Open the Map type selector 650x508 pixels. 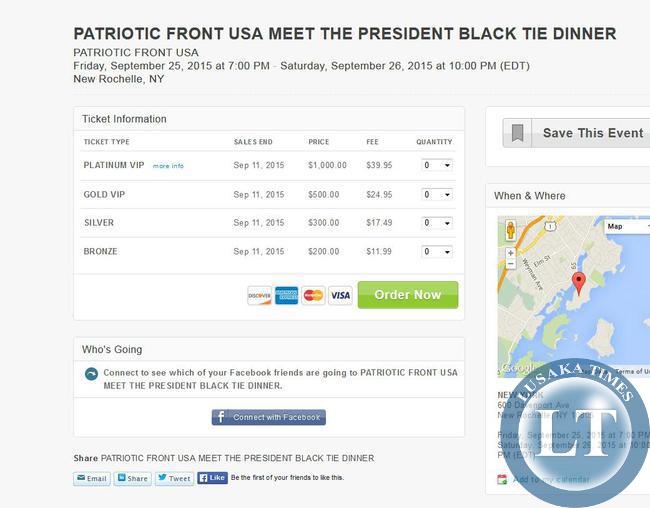click(x=627, y=226)
